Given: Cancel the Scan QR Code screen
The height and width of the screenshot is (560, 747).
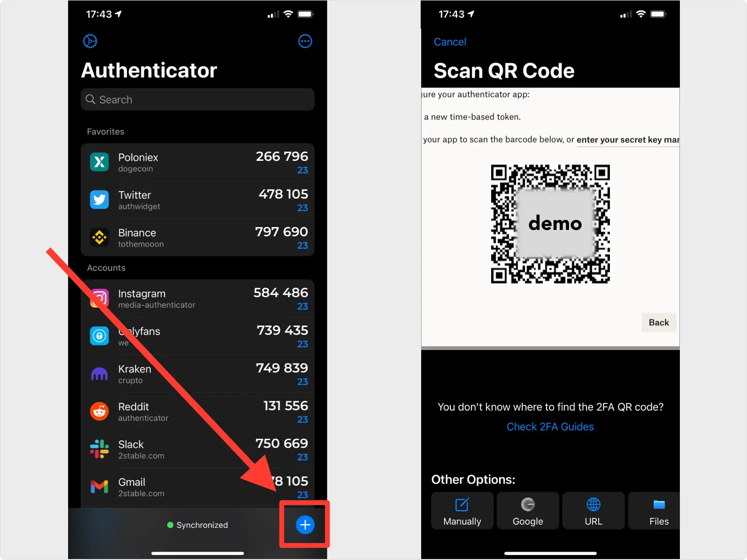Looking at the screenshot, I should [450, 42].
